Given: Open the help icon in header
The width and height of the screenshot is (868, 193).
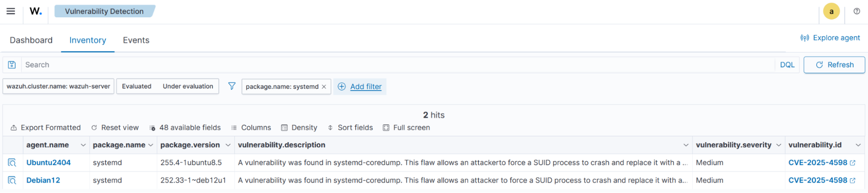Looking at the screenshot, I should click(856, 11).
